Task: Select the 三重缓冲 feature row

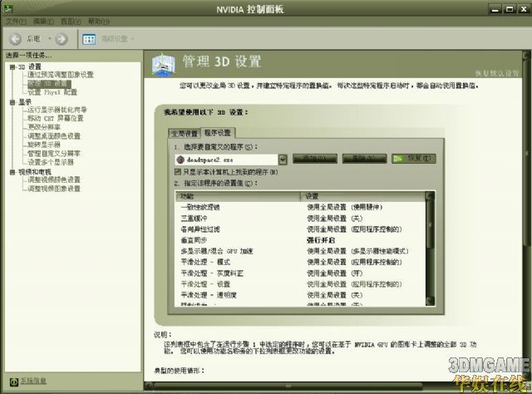Action: coord(300,219)
